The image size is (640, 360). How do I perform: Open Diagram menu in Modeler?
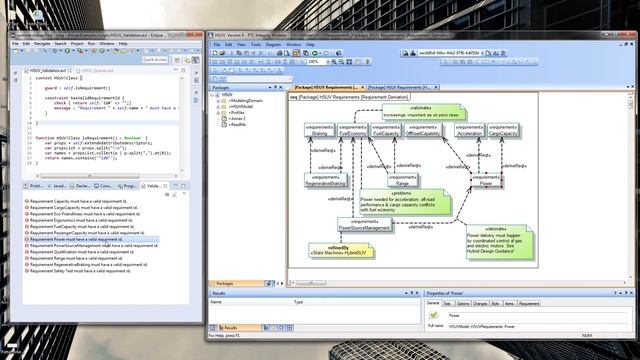(273, 44)
